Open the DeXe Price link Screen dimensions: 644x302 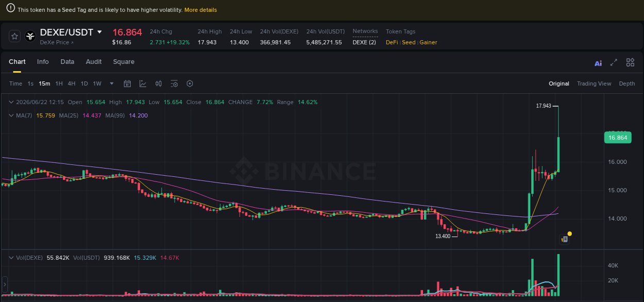[x=54, y=42]
